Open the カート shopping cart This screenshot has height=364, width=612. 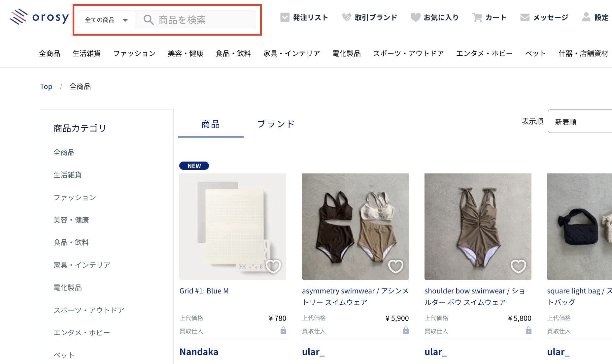(477, 17)
